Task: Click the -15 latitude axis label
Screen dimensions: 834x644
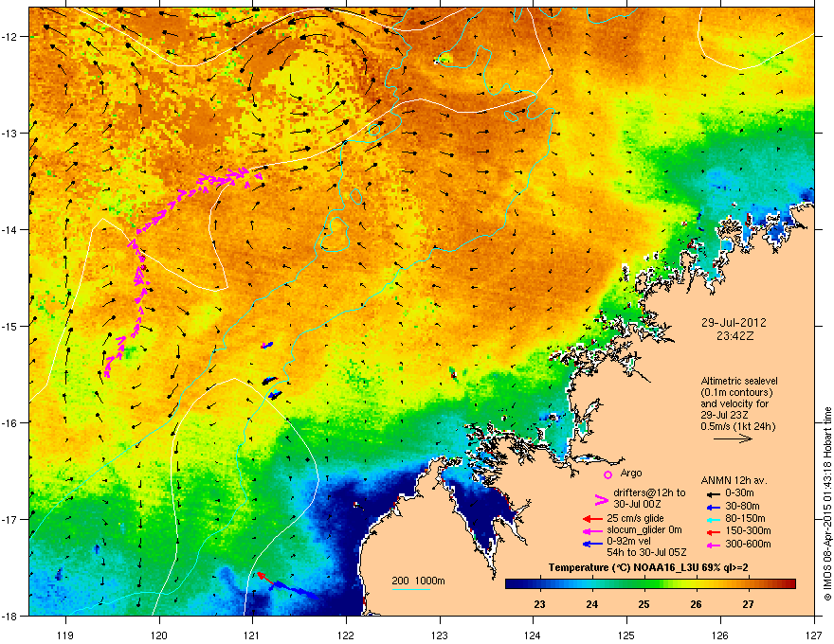Action: pos(9,326)
